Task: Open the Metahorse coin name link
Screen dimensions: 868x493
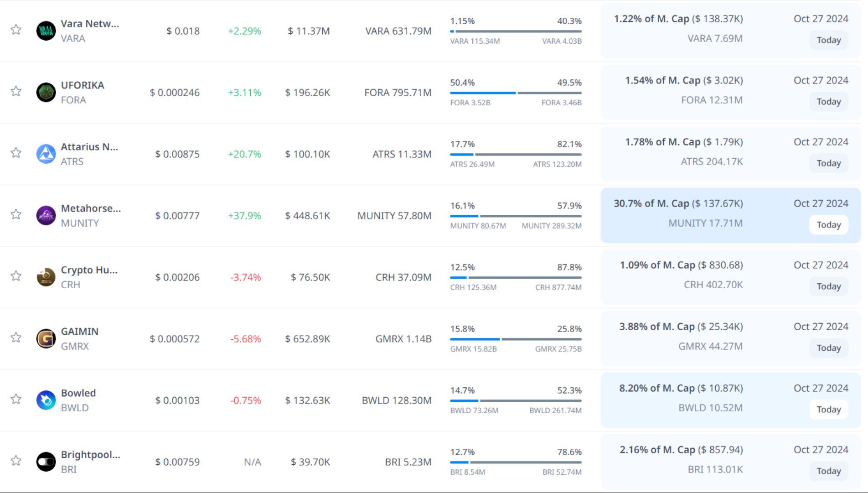Action: point(91,208)
